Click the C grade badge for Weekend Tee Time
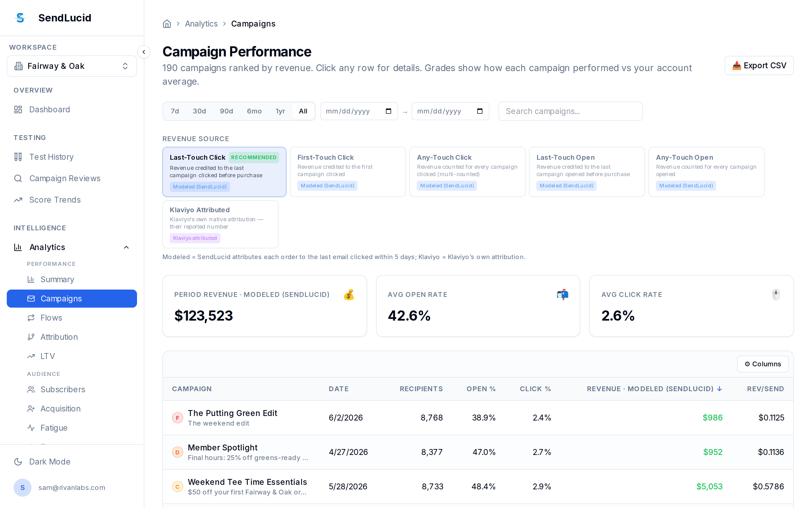 pos(178,487)
